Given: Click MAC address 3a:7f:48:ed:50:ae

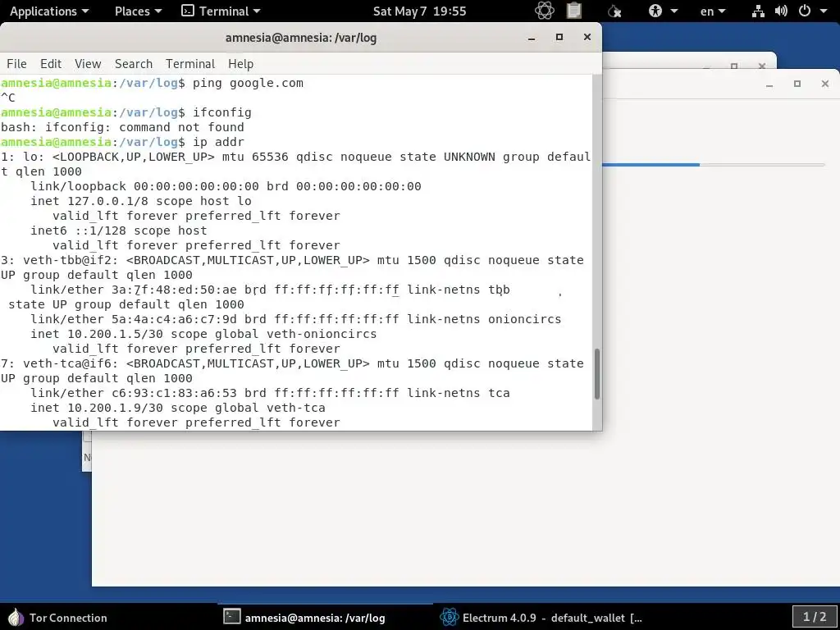Looking at the screenshot, I should (174, 290).
